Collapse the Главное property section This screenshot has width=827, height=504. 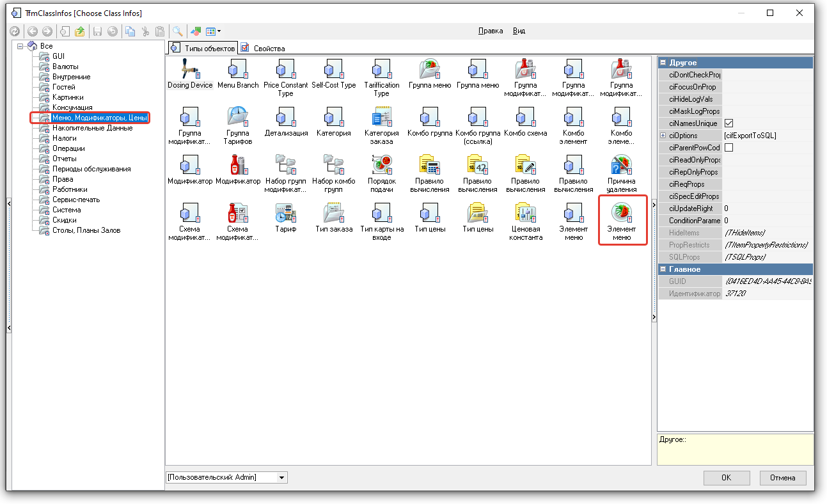[x=663, y=269]
